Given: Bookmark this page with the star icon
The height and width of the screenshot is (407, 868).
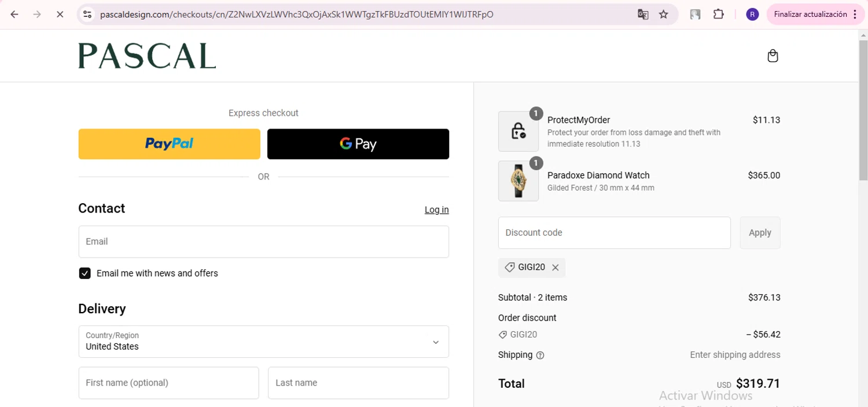Looking at the screenshot, I should [664, 14].
